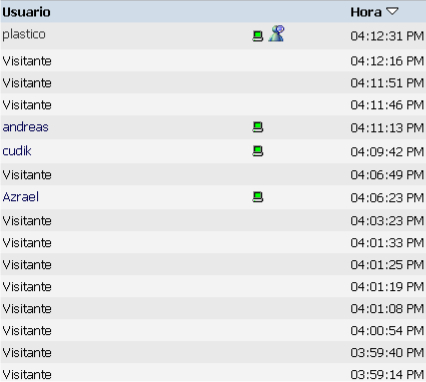Sort by the Usuario column header
The image size is (426, 382).
tap(26, 12)
